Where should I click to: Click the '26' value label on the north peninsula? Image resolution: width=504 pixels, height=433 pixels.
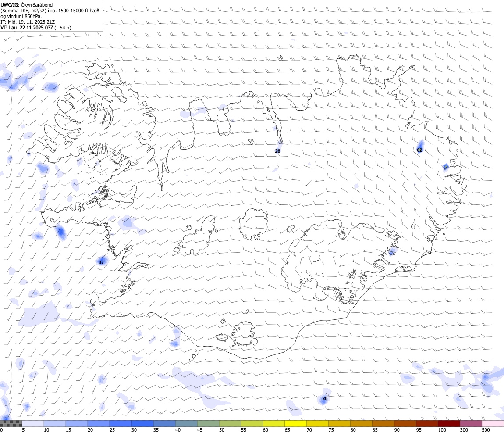pyautogui.click(x=277, y=151)
